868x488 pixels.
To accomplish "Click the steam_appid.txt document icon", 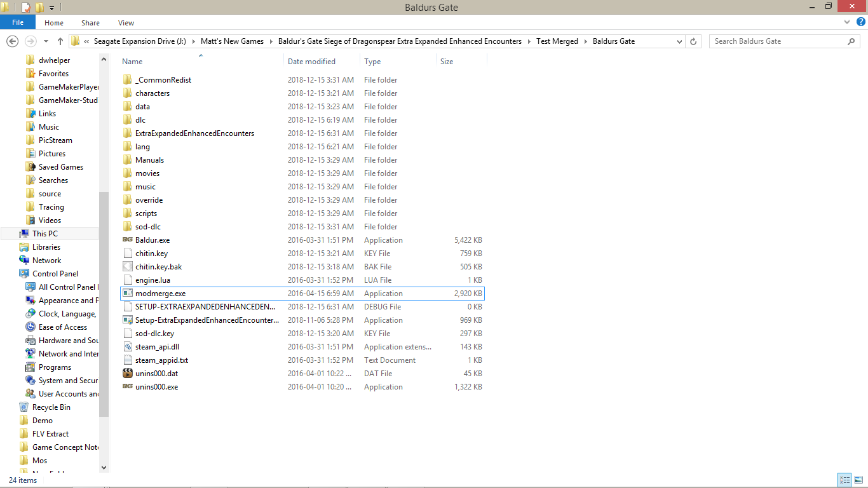I will [127, 360].
